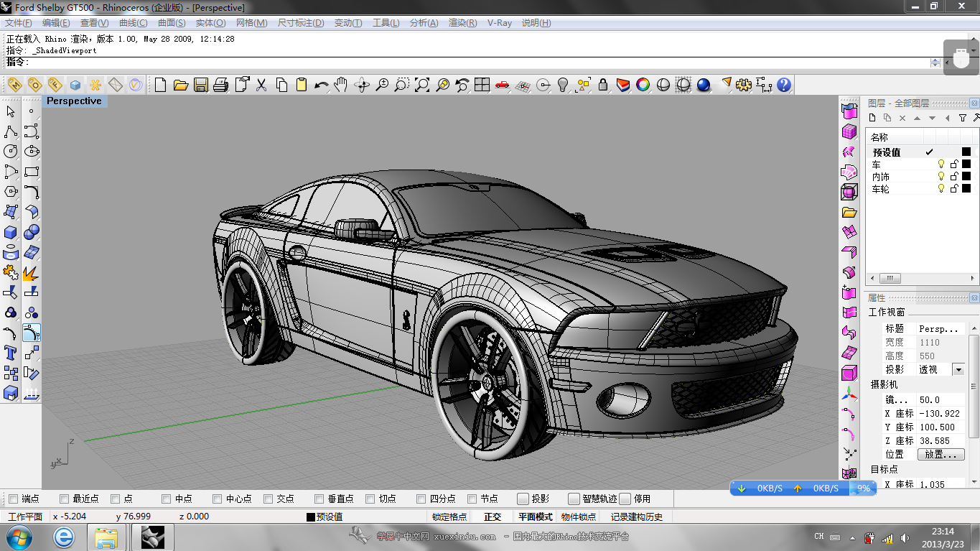Toggle 锁定格点 in status bar
The image size is (980, 551).
pyautogui.click(x=449, y=517)
